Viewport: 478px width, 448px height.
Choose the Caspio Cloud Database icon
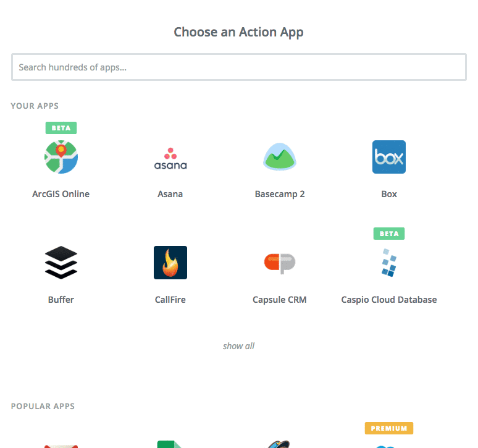pyautogui.click(x=389, y=263)
